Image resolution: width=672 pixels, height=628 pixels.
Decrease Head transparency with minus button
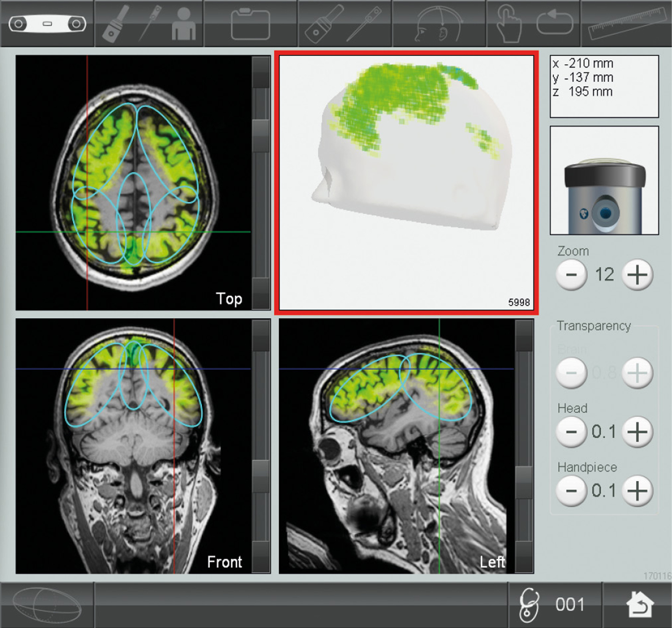click(x=571, y=432)
